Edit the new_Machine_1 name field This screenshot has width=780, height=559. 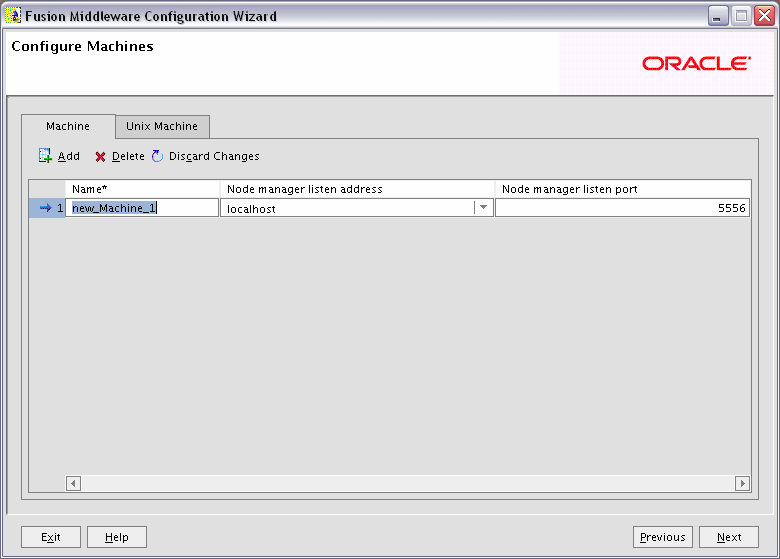click(142, 208)
